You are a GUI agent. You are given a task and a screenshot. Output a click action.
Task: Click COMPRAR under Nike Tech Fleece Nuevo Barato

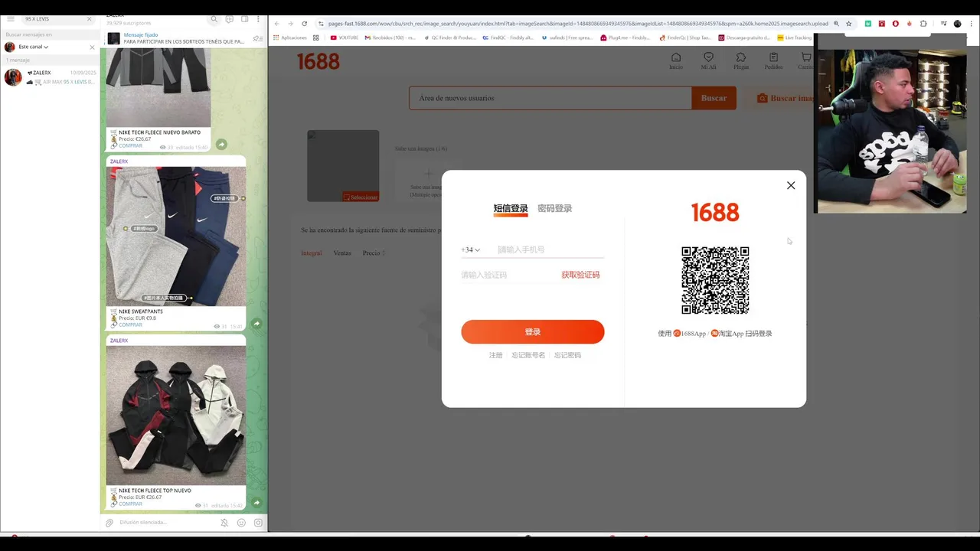pos(130,145)
